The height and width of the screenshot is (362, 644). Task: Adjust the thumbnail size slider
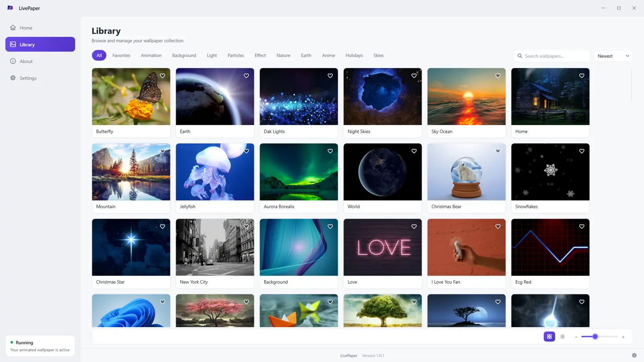(x=599, y=337)
